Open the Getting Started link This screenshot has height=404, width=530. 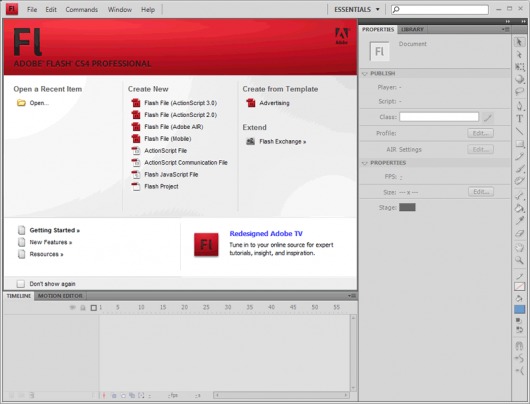tap(54, 230)
